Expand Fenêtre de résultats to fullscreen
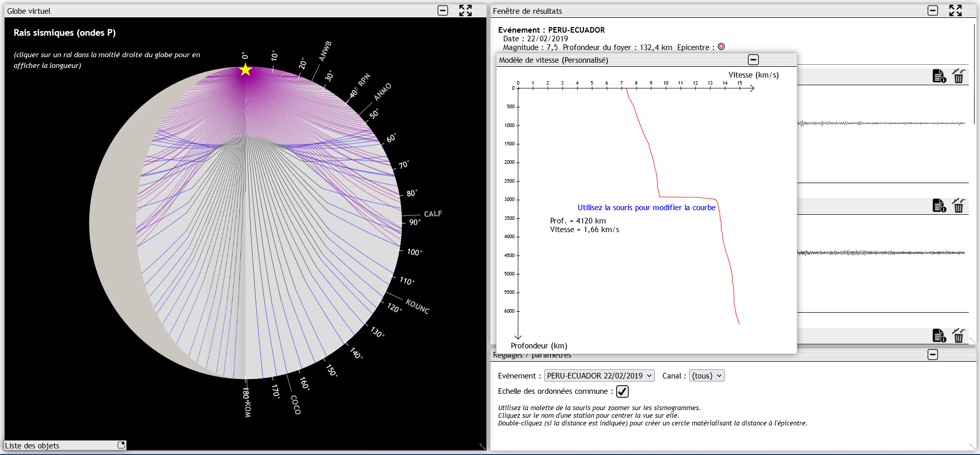This screenshot has width=980, height=455. tap(955, 11)
